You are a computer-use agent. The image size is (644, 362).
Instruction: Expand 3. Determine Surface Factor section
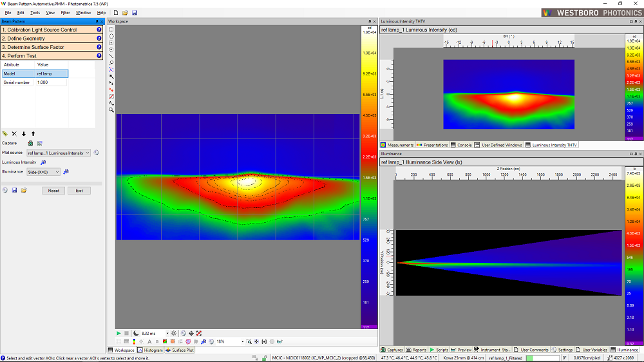52,47
